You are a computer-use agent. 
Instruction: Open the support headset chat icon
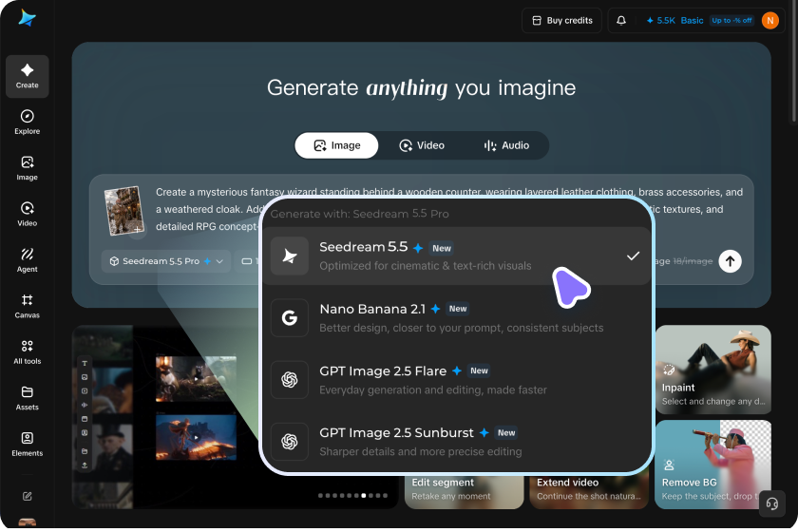coord(772,504)
